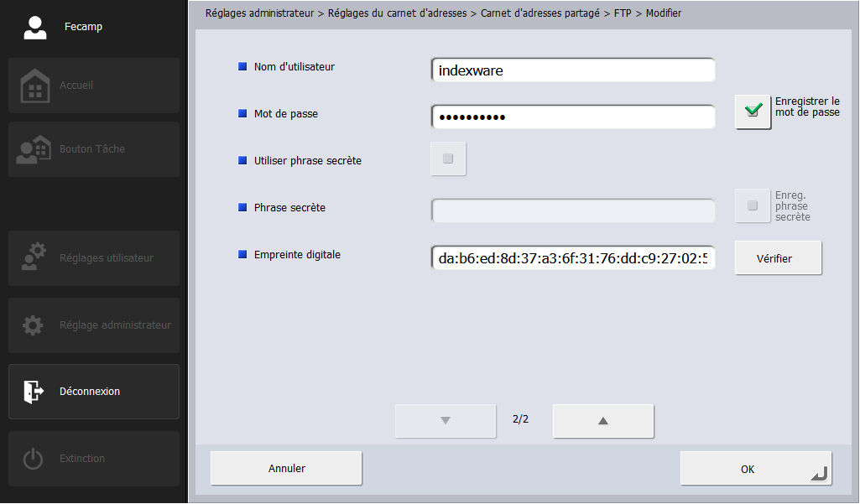Open Réglage administrateur gear icon
The image size is (860, 504).
click(x=34, y=325)
